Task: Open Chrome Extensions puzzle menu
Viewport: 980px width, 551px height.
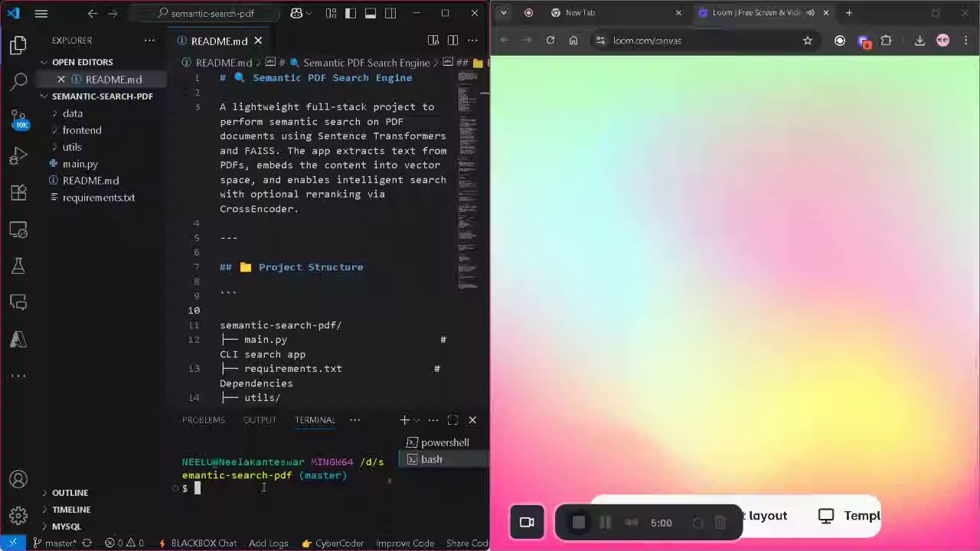Action: [887, 41]
